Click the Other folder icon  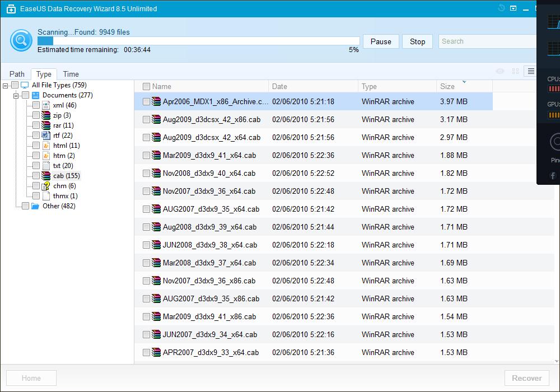(35, 206)
